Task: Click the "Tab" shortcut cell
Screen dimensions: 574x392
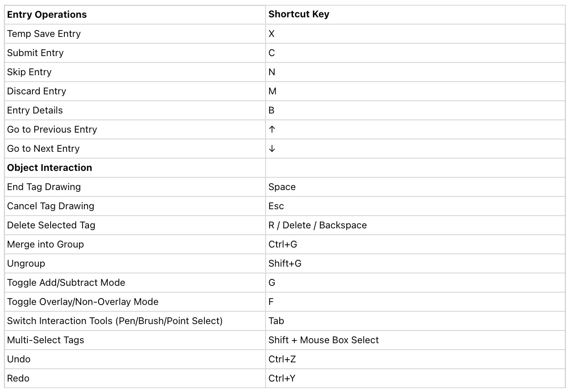Action: pos(276,321)
